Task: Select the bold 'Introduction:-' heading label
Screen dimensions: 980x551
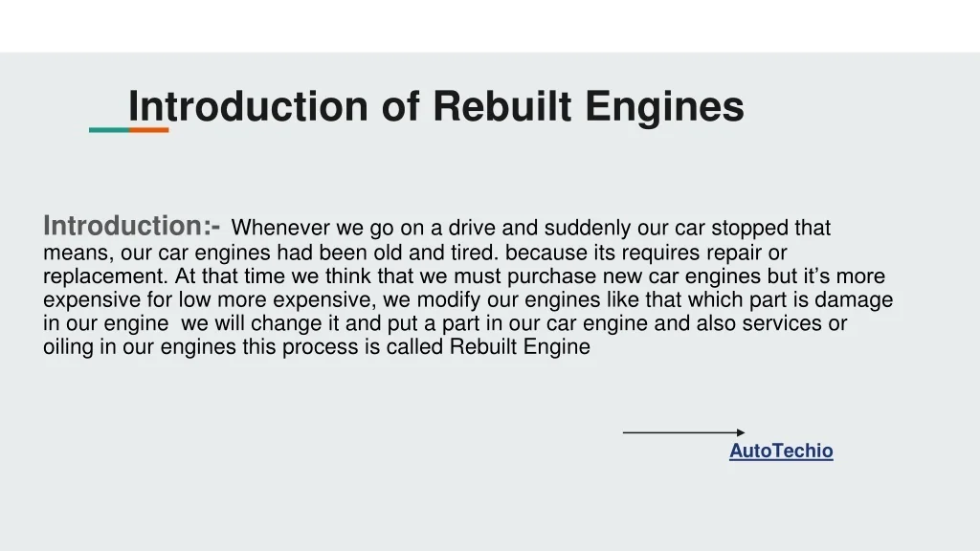Action: click(x=131, y=227)
